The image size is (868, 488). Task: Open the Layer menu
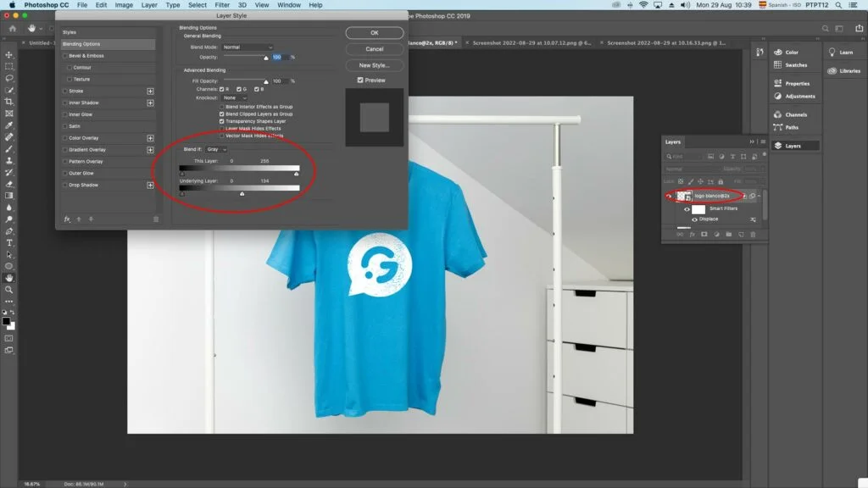tap(149, 5)
